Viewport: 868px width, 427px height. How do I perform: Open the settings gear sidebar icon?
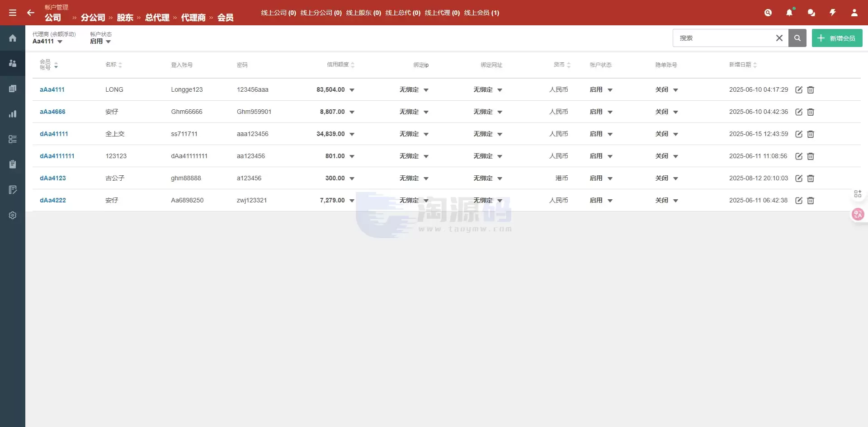13,215
